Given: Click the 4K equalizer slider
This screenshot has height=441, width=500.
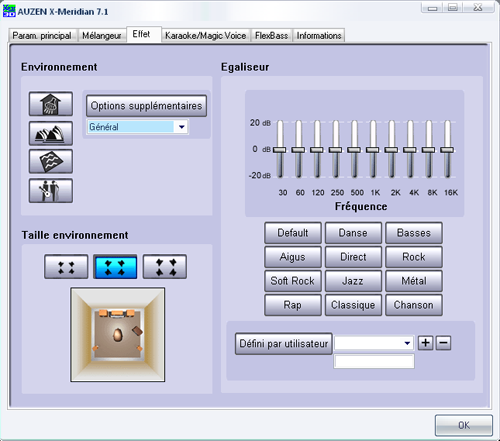Looking at the screenshot, I should (x=410, y=150).
